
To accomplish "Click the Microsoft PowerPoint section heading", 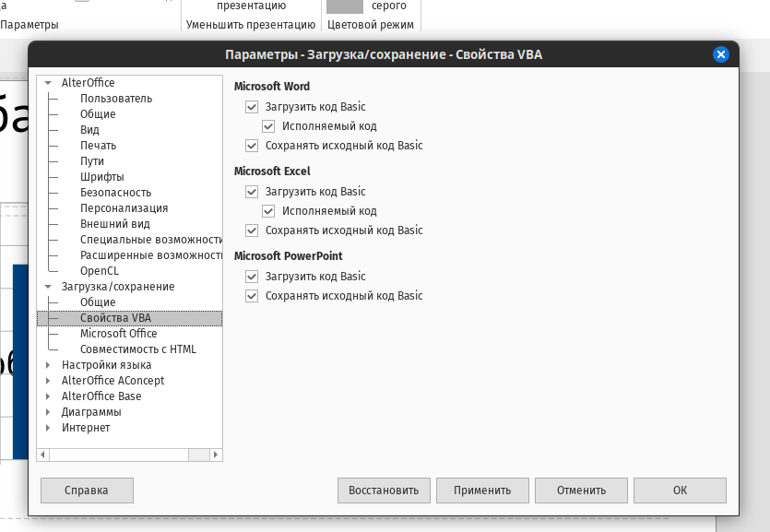I will point(289,256).
